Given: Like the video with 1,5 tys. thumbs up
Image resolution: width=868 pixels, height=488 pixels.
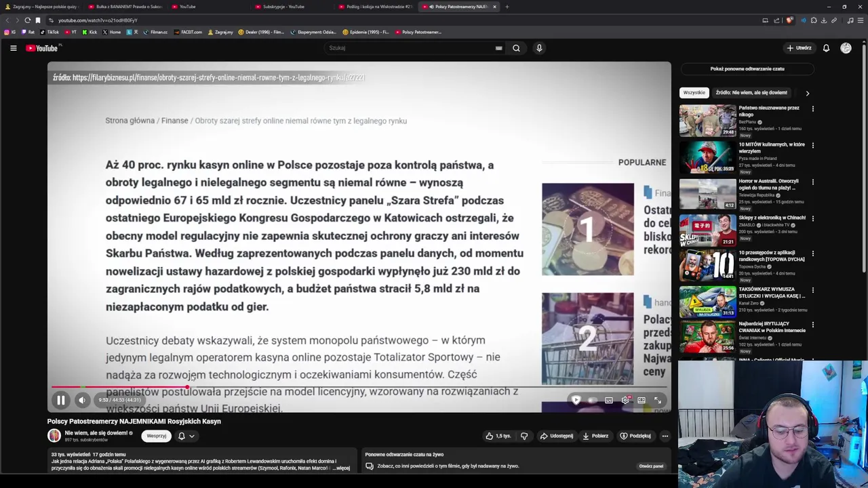Looking at the screenshot, I should 498,436.
